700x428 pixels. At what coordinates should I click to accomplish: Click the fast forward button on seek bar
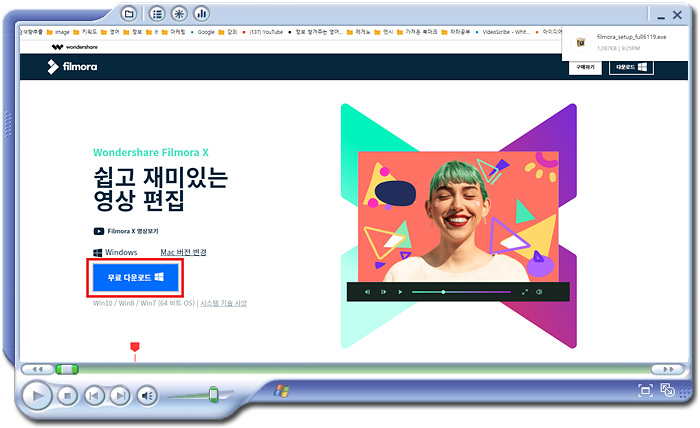pyautogui.click(x=668, y=369)
